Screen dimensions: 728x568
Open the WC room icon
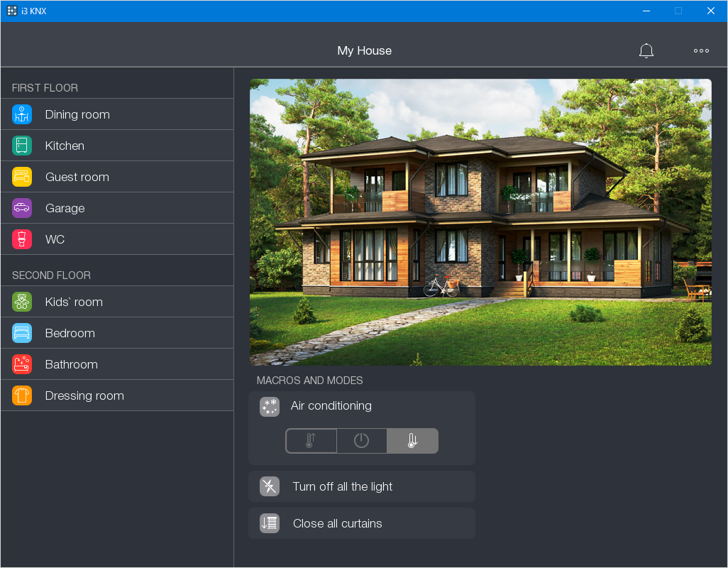pos(21,239)
